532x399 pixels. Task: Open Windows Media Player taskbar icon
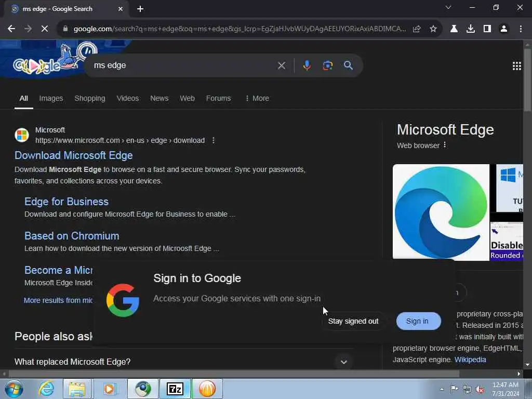[109, 389]
